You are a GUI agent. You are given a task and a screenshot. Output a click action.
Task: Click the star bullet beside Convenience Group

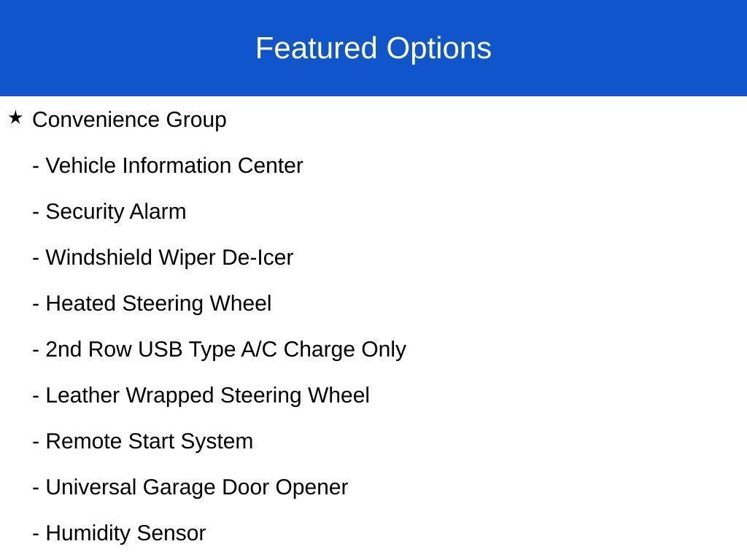click(15, 117)
